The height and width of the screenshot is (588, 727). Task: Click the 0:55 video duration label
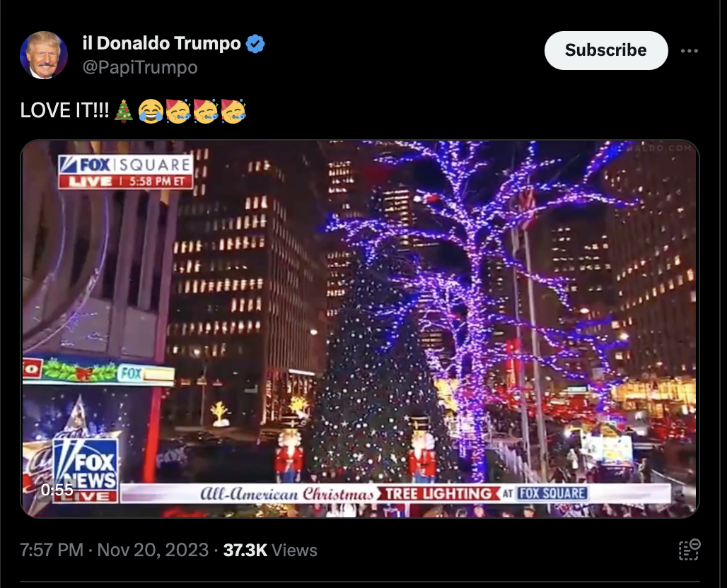57,490
